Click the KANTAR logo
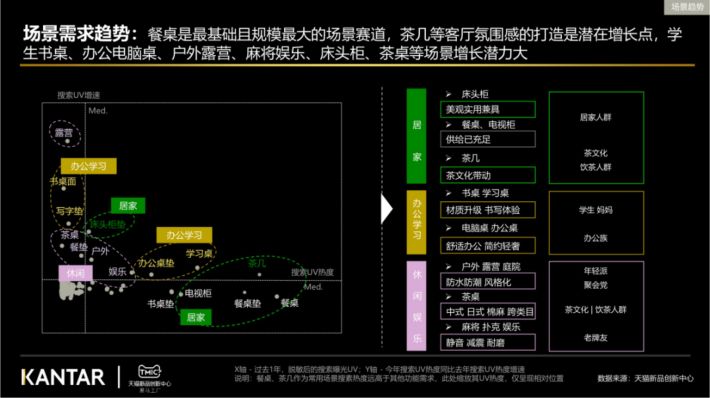The width and height of the screenshot is (710, 398). (x=63, y=377)
